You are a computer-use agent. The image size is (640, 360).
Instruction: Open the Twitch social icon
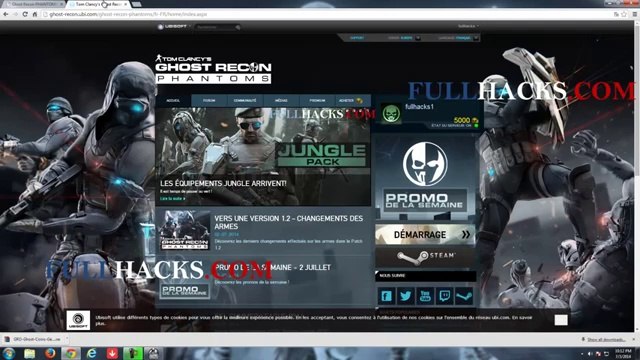point(444,296)
